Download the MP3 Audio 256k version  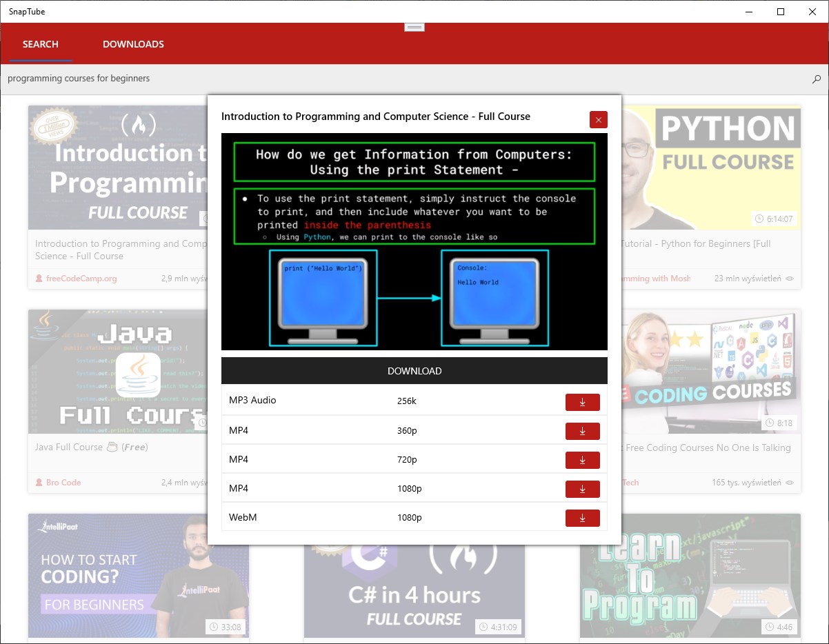[583, 402]
